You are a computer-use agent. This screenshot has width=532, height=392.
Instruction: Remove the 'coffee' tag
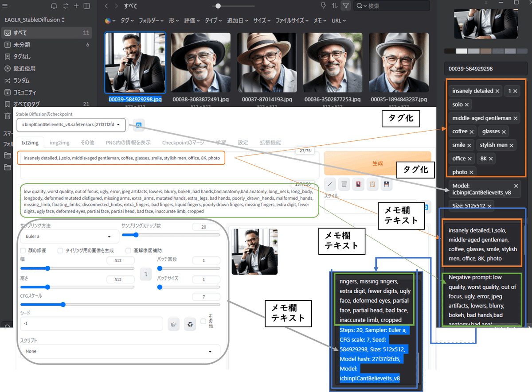point(472,132)
